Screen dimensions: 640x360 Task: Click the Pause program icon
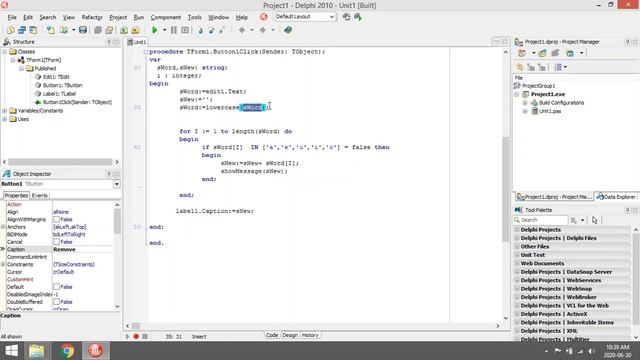(173, 30)
